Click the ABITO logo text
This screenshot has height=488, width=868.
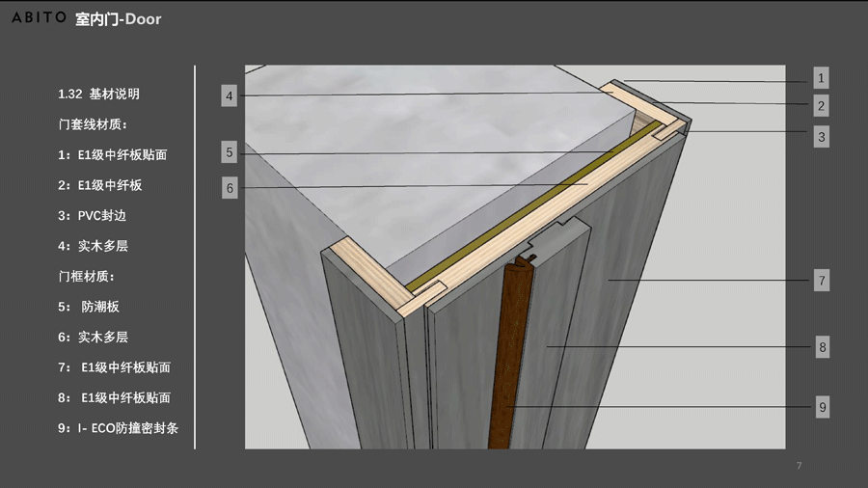[x=39, y=18]
